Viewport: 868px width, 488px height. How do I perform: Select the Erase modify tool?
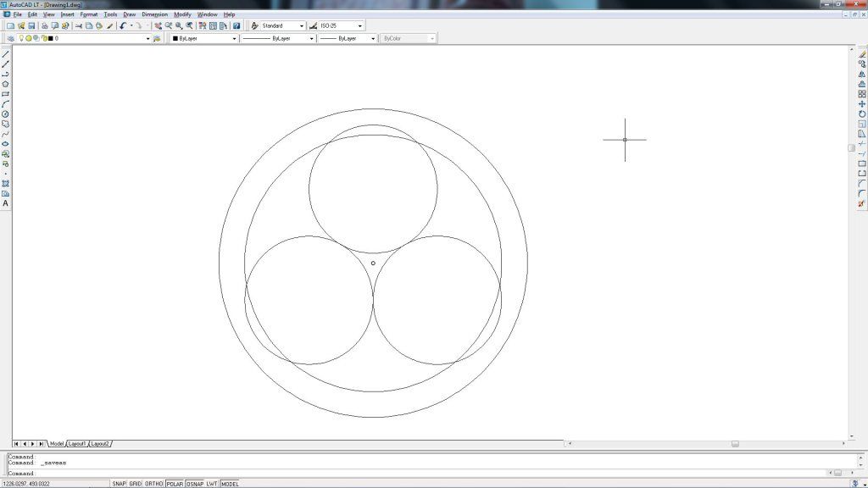pos(862,54)
